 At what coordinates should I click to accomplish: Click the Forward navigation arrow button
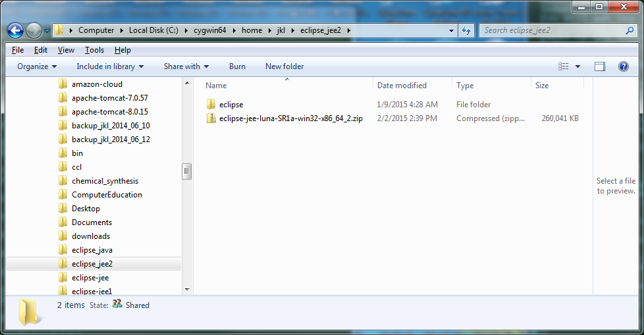tap(34, 30)
